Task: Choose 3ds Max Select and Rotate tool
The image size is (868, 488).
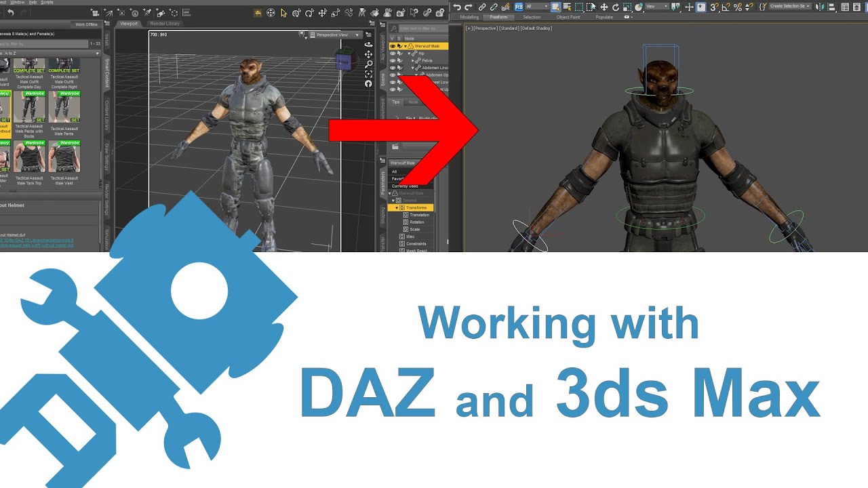Action: (616, 7)
